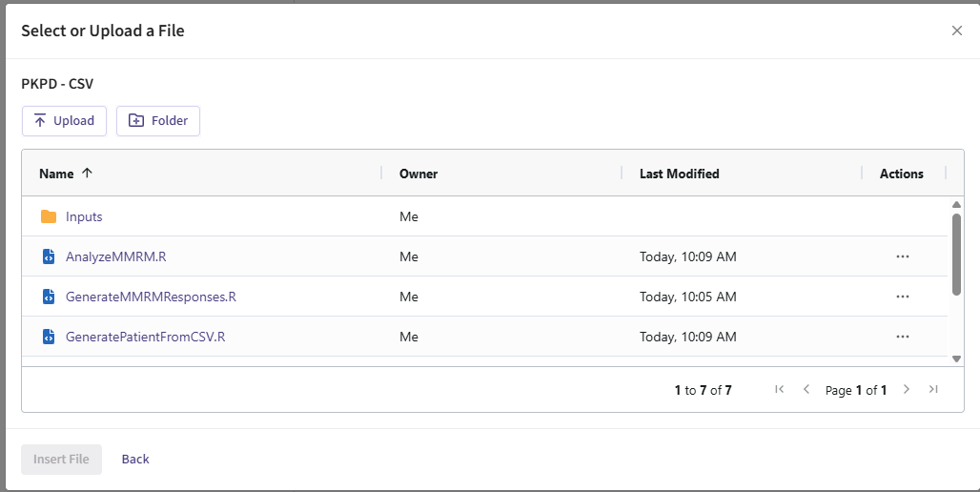Click the Back link

click(135, 459)
